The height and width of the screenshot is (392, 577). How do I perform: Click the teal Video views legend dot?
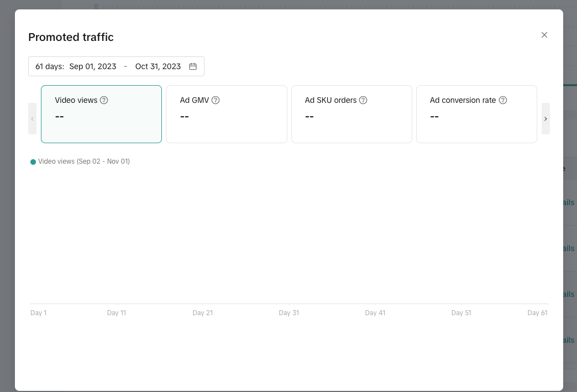[33, 162]
